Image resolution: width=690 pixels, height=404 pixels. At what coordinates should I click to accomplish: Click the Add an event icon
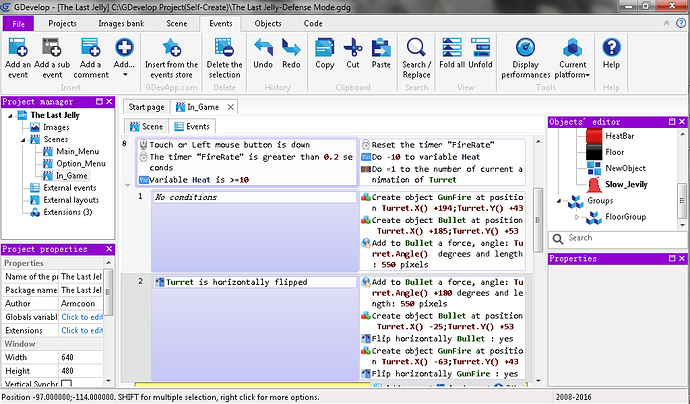[x=17, y=47]
